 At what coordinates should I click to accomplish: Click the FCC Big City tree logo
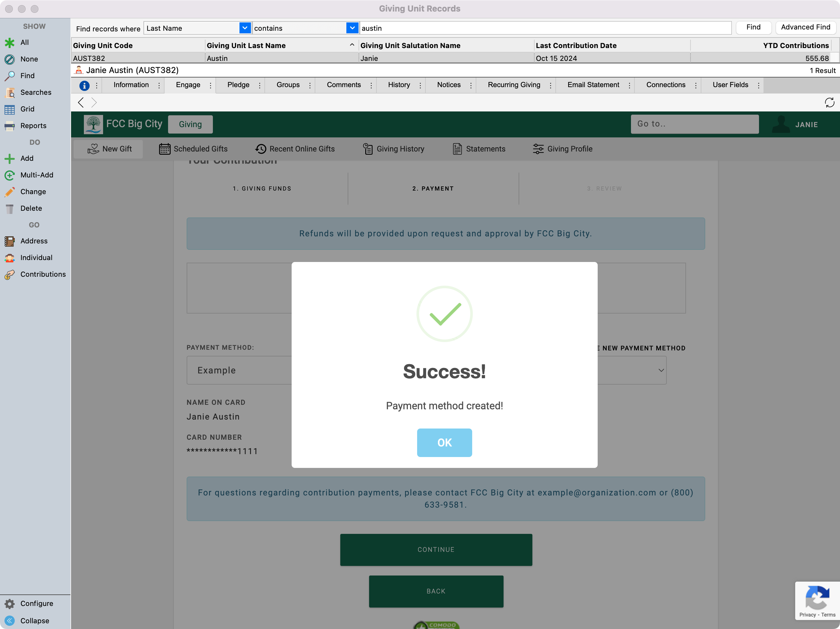pos(93,124)
